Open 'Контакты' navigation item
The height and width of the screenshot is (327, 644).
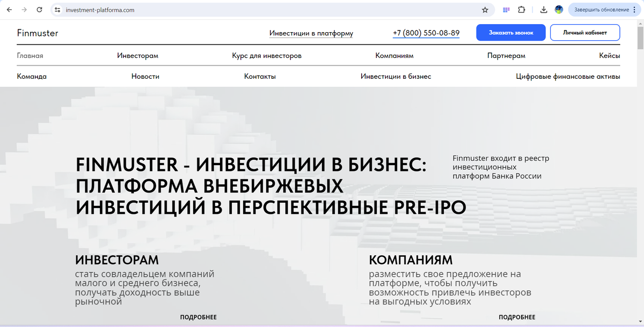pos(260,77)
